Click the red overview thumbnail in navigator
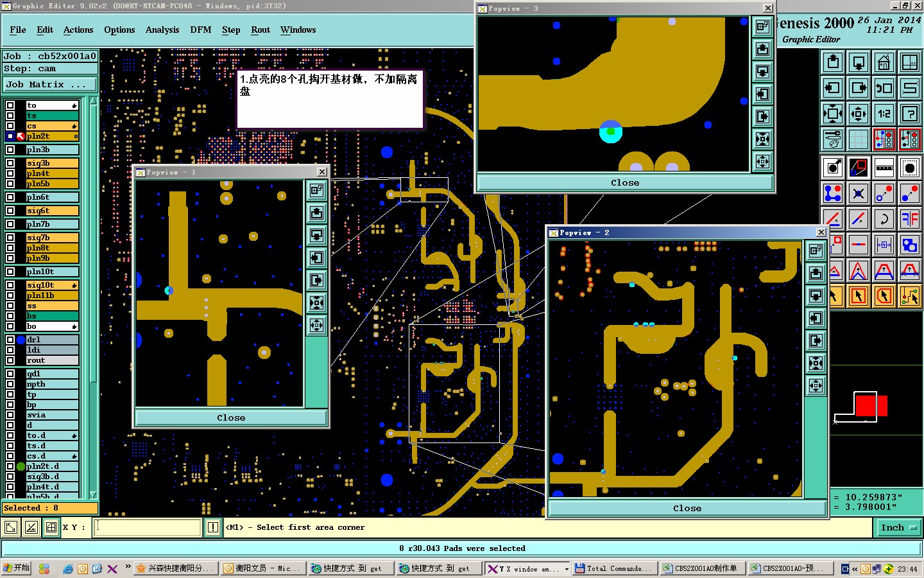Image resolution: width=924 pixels, height=578 pixels. (871, 406)
